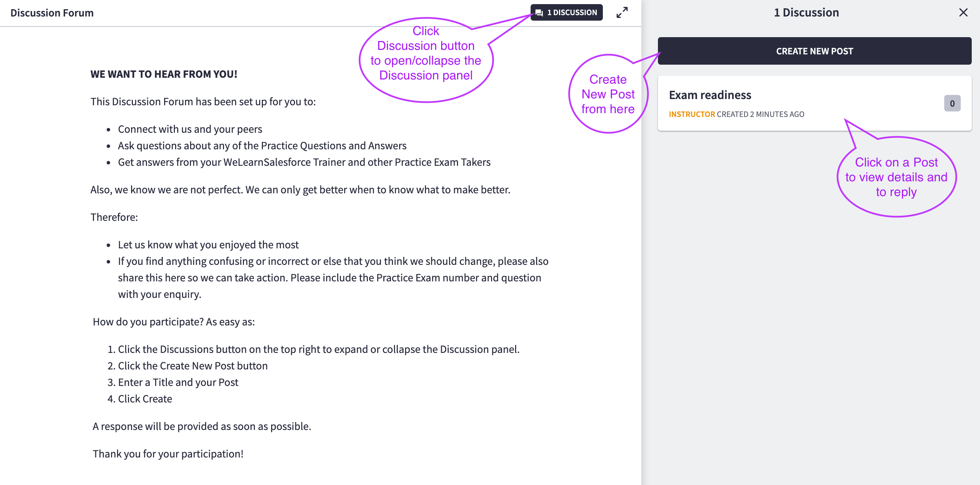Viewport: 980px width, 485px height.
Task: Toggle the 1 DISCUSSION button label
Action: coord(572,12)
